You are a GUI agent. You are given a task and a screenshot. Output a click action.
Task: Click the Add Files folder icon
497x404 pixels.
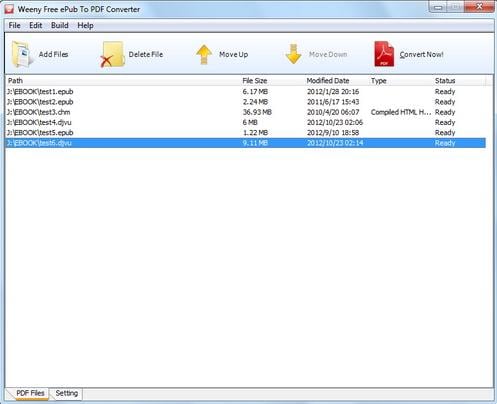(x=22, y=54)
